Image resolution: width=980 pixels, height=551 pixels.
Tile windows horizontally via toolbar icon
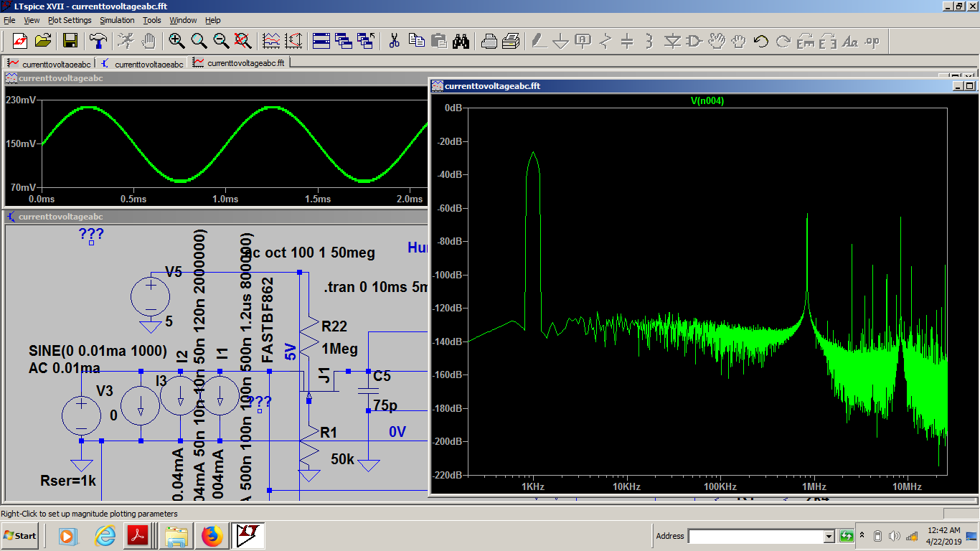pos(321,41)
